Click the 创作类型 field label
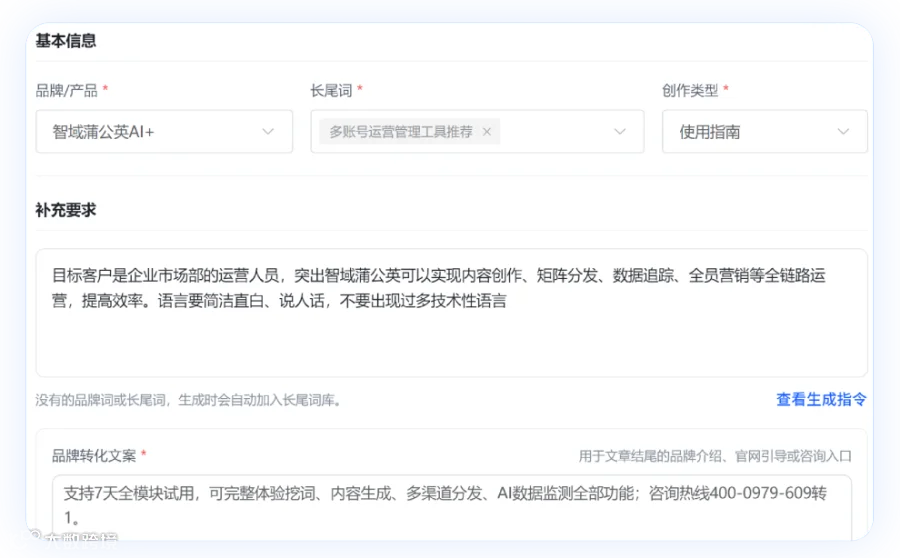The image size is (900, 558). (690, 91)
